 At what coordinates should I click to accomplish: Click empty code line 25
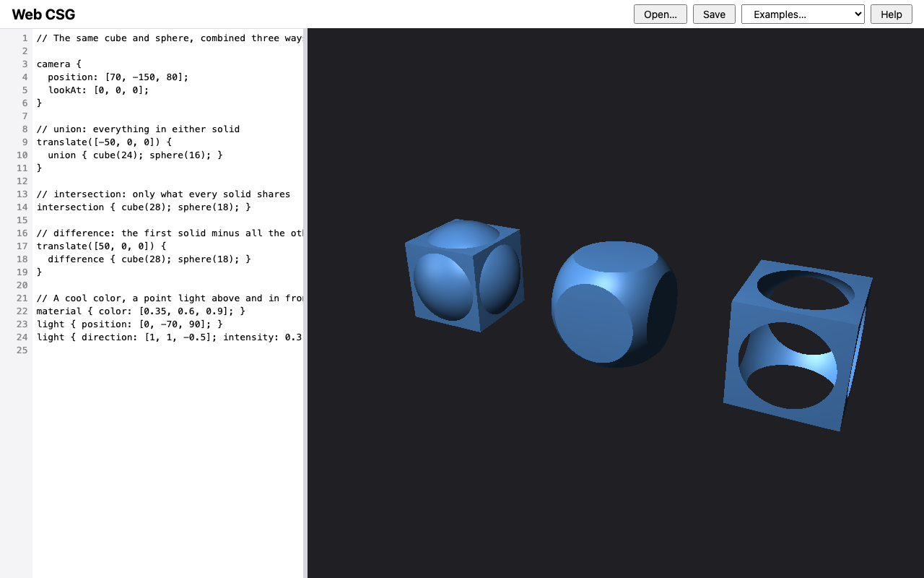click(x=170, y=350)
